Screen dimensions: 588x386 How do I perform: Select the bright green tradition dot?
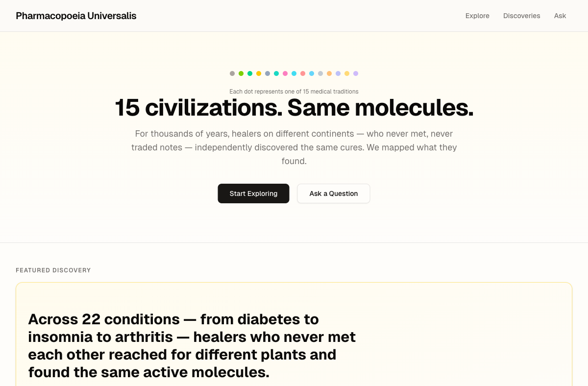(241, 73)
